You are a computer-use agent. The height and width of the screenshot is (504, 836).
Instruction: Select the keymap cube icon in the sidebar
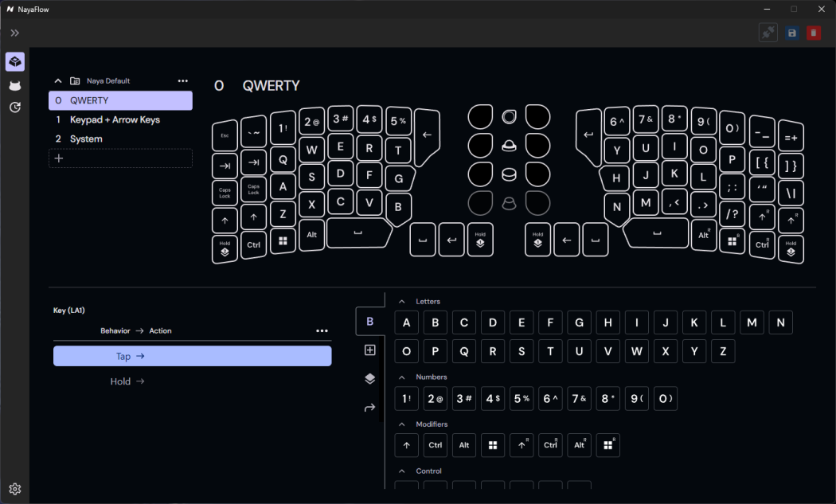[x=14, y=61]
